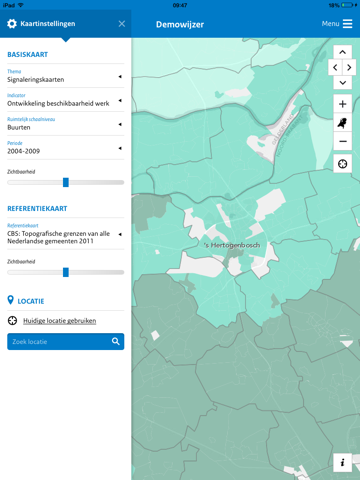Click the Kaartinstellingen gear icon
This screenshot has width=360, height=480.
tap(12, 24)
